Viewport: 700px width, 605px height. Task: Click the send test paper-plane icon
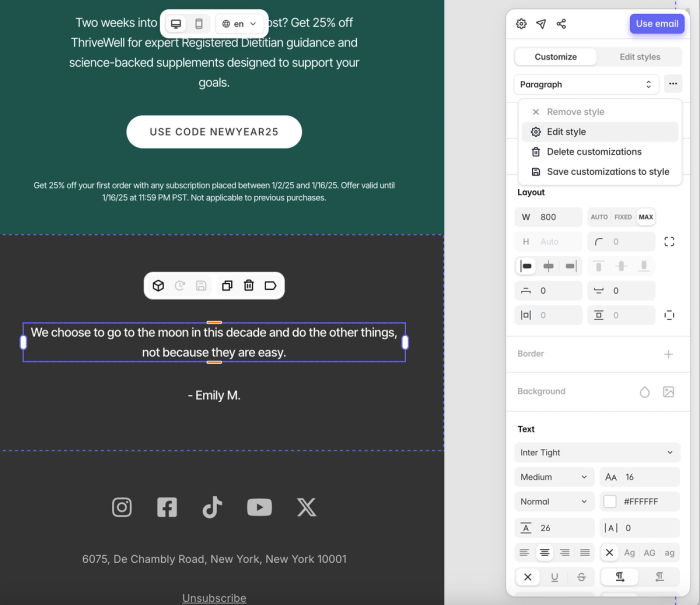[x=541, y=24]
